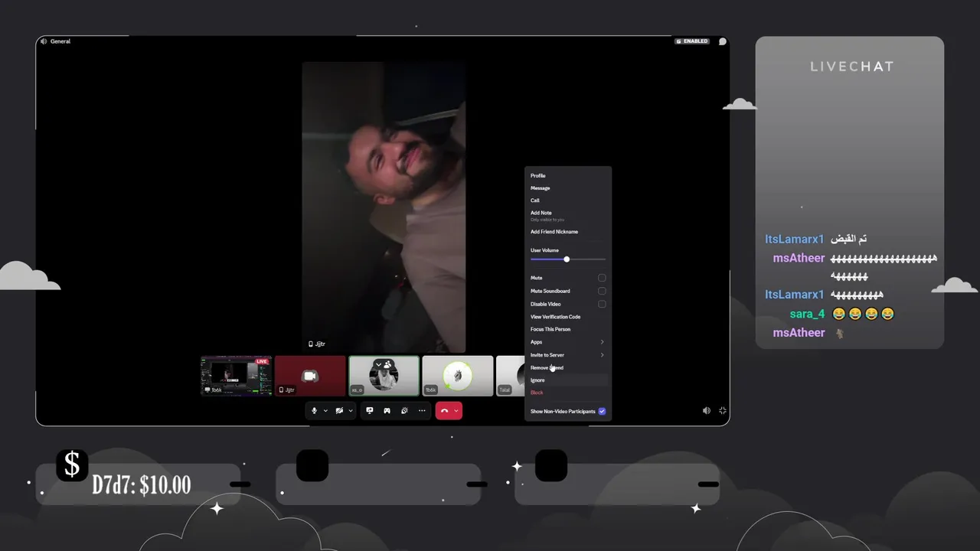Open camera options dropdown arrow
Screen dimensions: 980x551
pos(351,411)
